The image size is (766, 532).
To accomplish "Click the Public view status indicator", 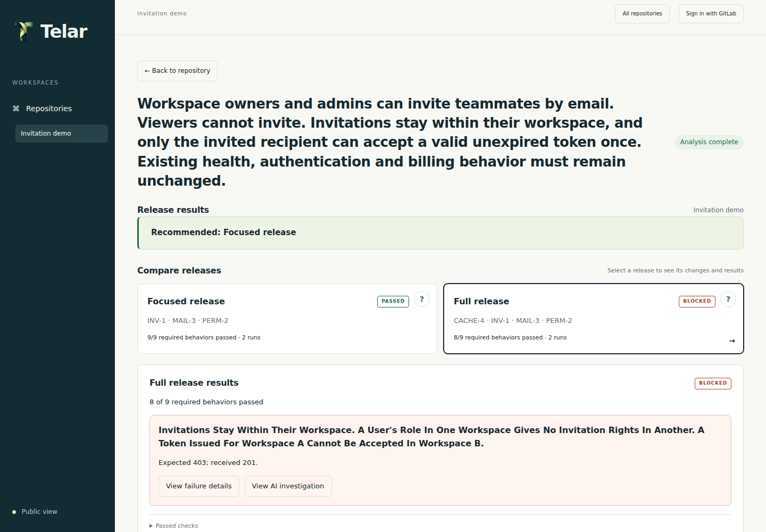I will (35, 512).
